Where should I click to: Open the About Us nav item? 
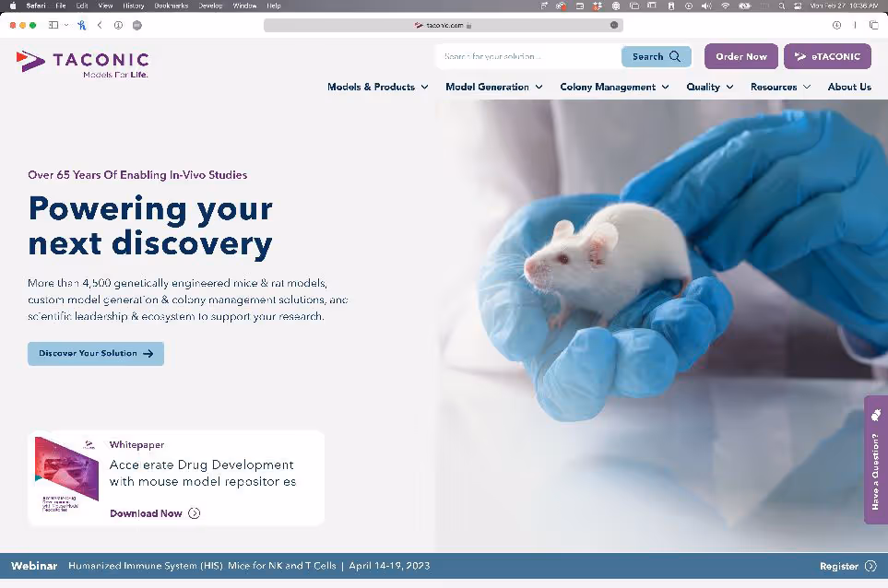pos(849,87)
